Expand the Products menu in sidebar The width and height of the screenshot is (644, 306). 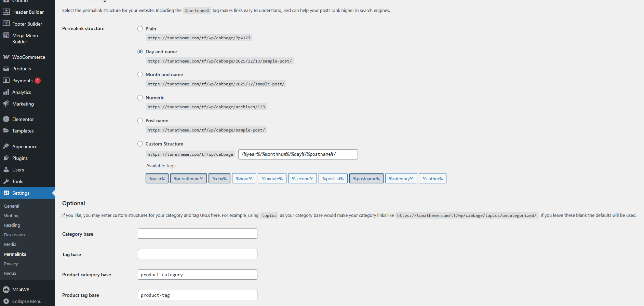pyautogui.click(x=22, y=69)
